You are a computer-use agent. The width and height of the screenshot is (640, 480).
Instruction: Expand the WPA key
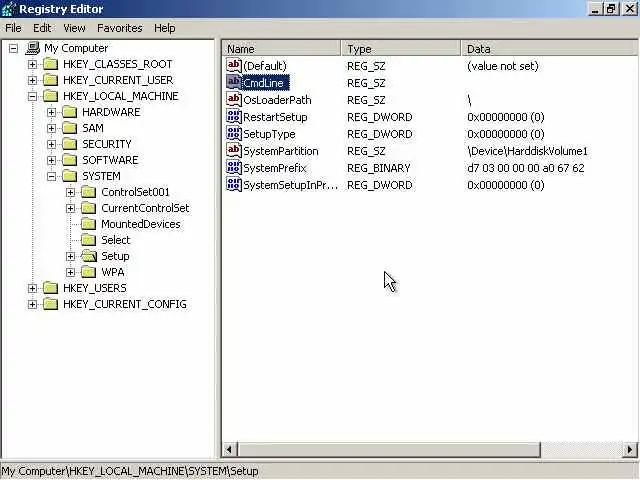(71, 272)
